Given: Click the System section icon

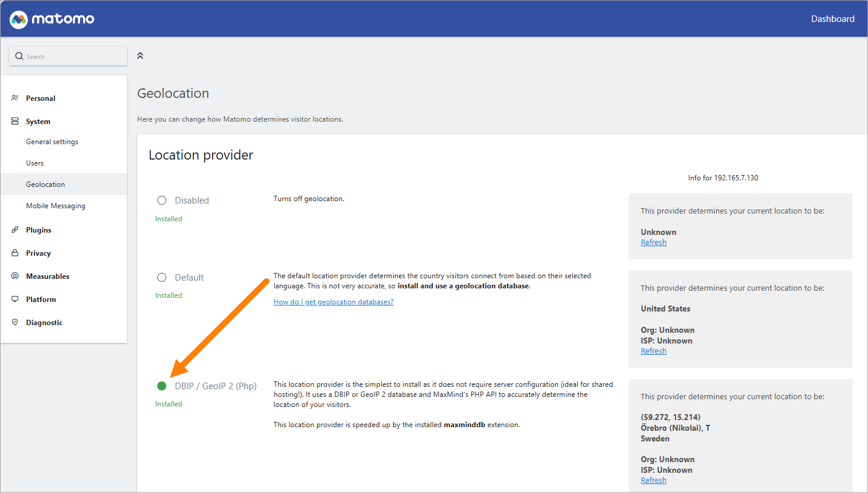Looking at the screenshot, I should (15, 121).
